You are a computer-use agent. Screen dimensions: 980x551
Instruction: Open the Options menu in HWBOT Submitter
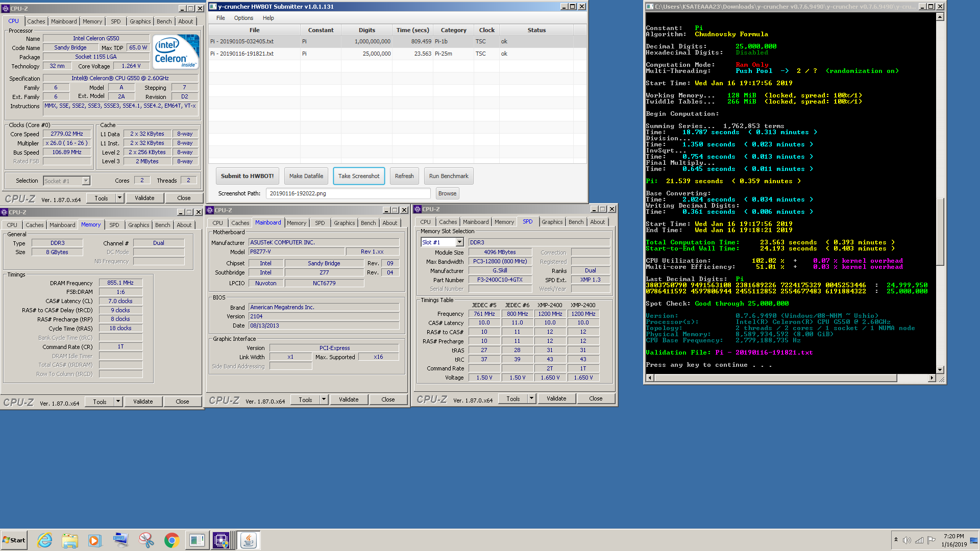tap(243, 18)
